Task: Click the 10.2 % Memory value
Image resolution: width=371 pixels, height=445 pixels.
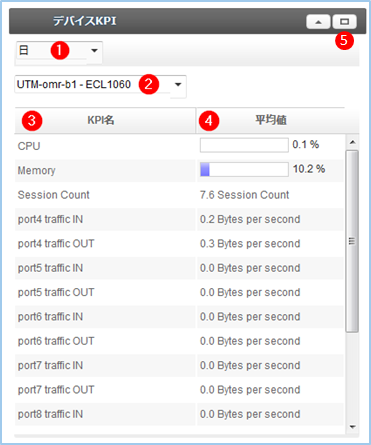Action: tap(309, 169)
